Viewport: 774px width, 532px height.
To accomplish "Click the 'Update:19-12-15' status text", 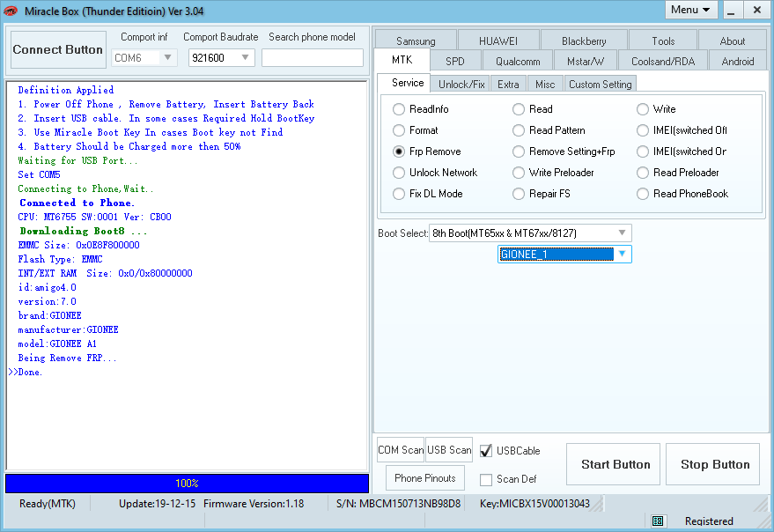I will point(157,504).
